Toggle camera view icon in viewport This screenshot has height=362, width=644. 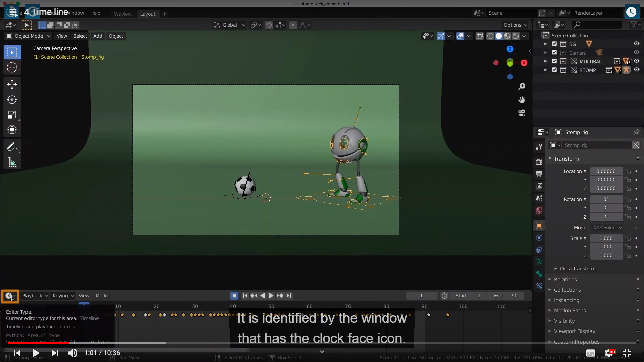tap(522, 113)
